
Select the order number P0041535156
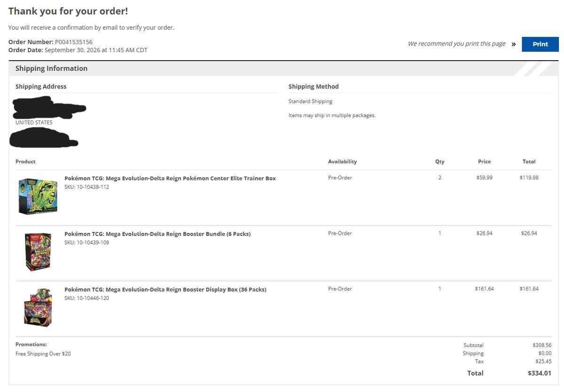(74, 42)
